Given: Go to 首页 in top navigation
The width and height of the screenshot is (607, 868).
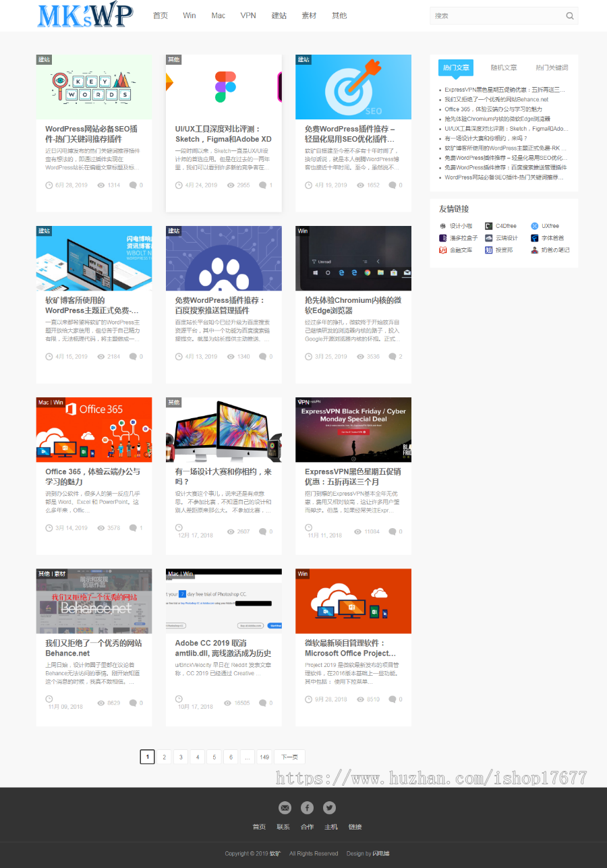Looking at the screenshot, I should (x=161, y=16).
